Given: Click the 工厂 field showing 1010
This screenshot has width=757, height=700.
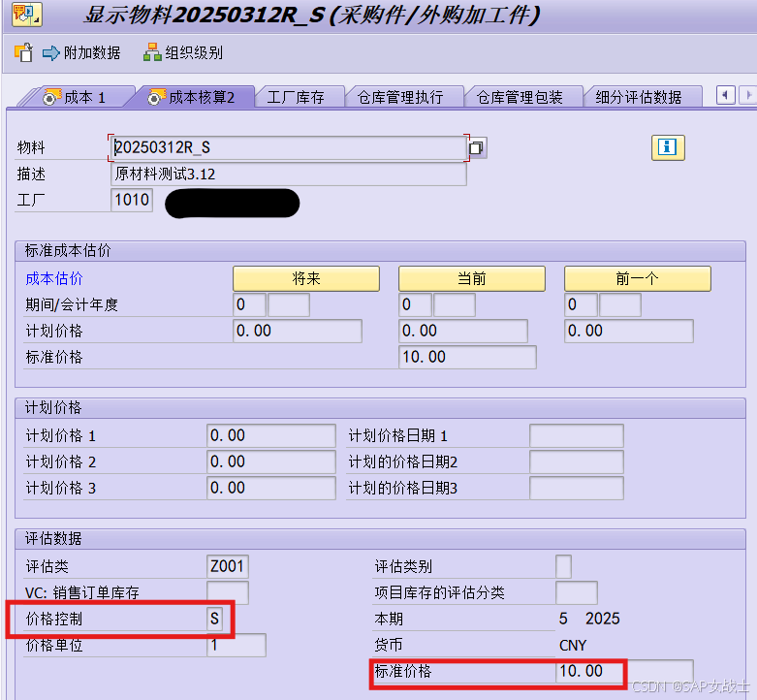Looking at the screenshot, I should coord(132,200).
